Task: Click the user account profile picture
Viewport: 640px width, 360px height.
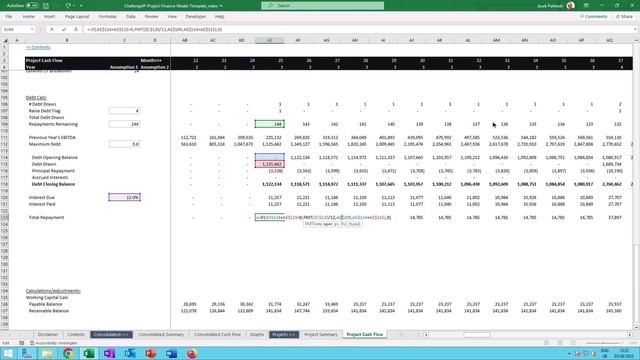Action: pyautogui.click(x=571, y=6)
